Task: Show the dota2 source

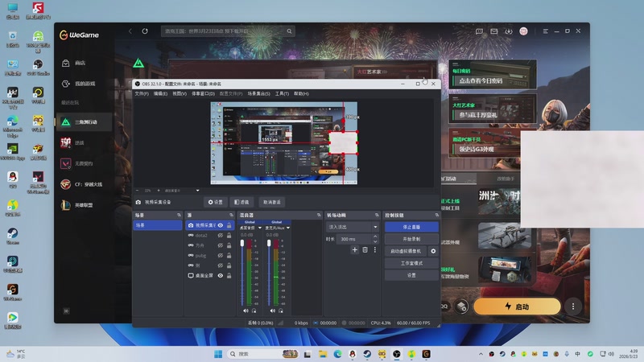Action: [x=220, y=236]
